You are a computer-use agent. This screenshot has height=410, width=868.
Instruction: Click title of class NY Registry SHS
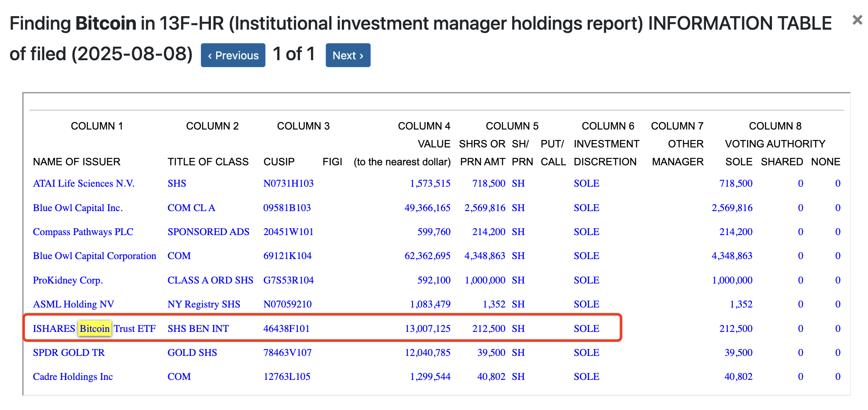pyautogui.click(x=204, y=304)
